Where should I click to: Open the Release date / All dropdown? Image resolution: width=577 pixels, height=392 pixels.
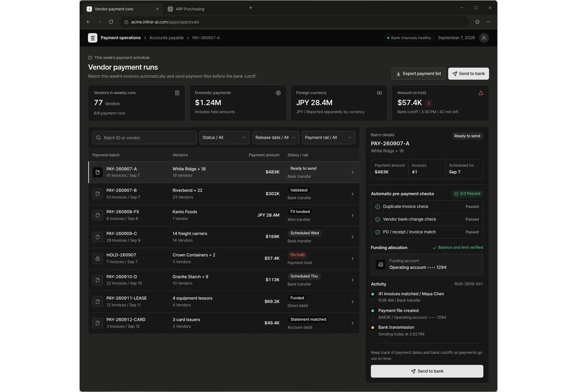[276, 138]
